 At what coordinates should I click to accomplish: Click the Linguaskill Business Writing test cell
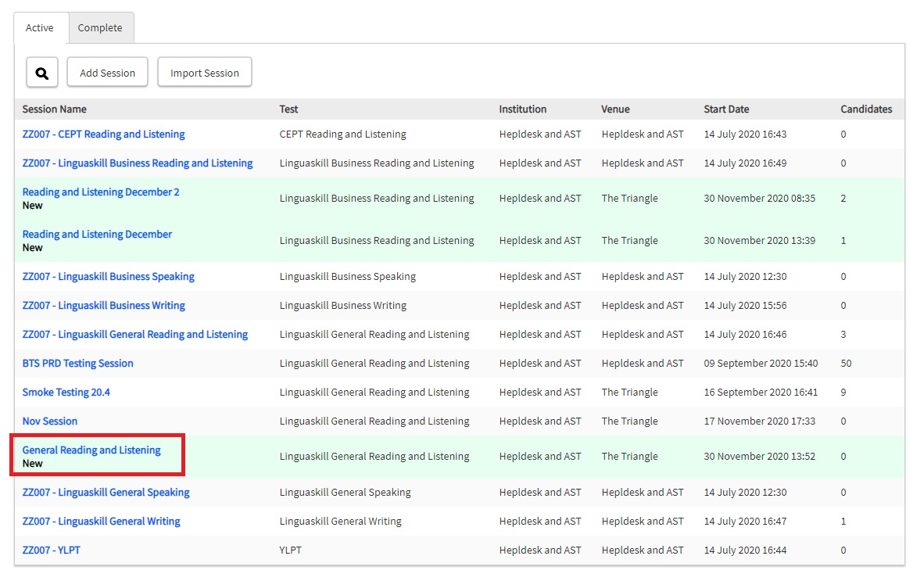(343, 305)
